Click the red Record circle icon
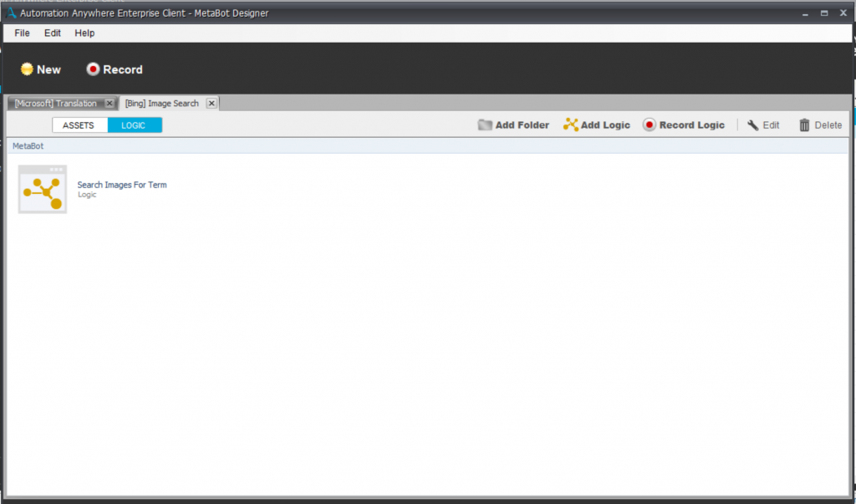Screen dimensions: 856x504 pos(93,69)
